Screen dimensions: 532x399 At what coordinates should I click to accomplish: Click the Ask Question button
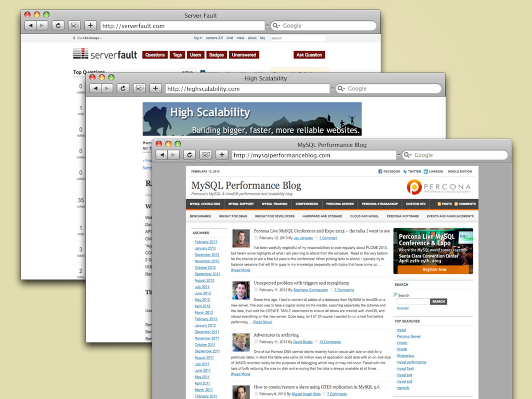309,55
